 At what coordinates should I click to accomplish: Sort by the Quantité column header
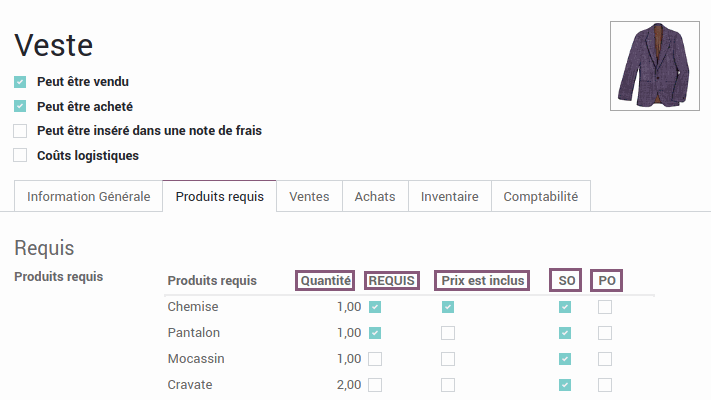[325, 280]
